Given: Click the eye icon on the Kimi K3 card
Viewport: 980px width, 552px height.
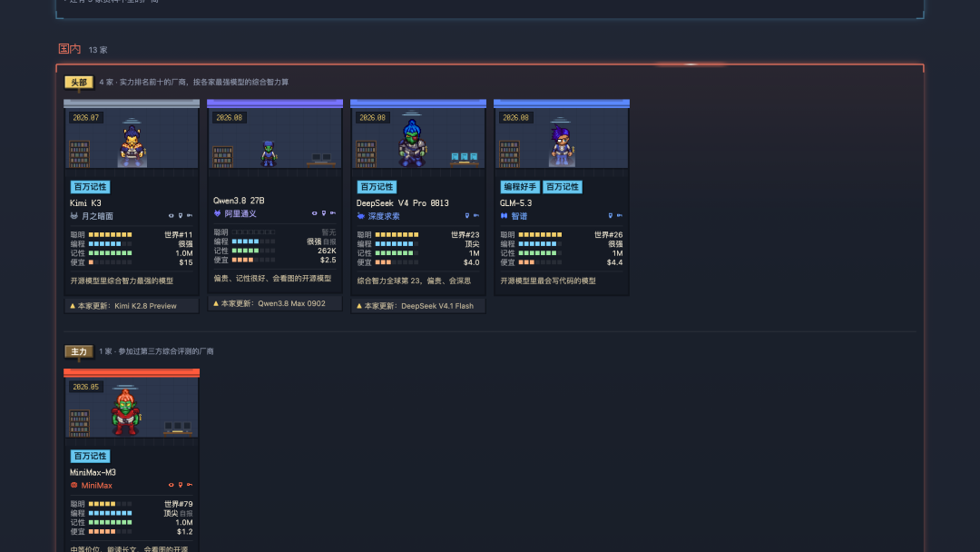Looking at the screenshot, I should (x=171, y=216).
